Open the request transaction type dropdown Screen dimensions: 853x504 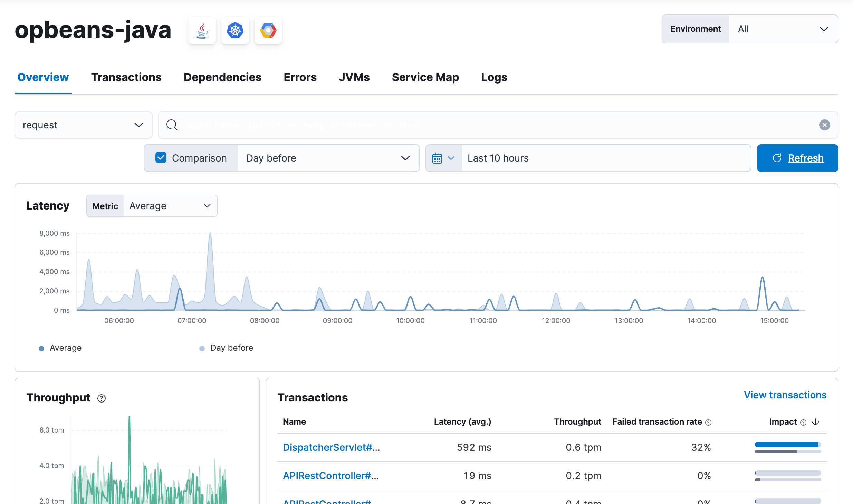point(84,125)
